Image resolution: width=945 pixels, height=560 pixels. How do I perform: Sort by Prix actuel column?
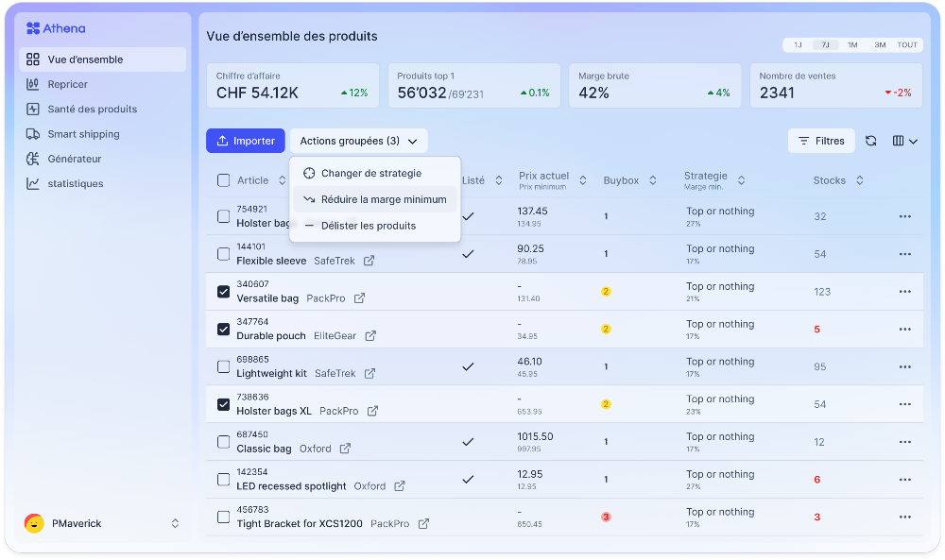583,180
